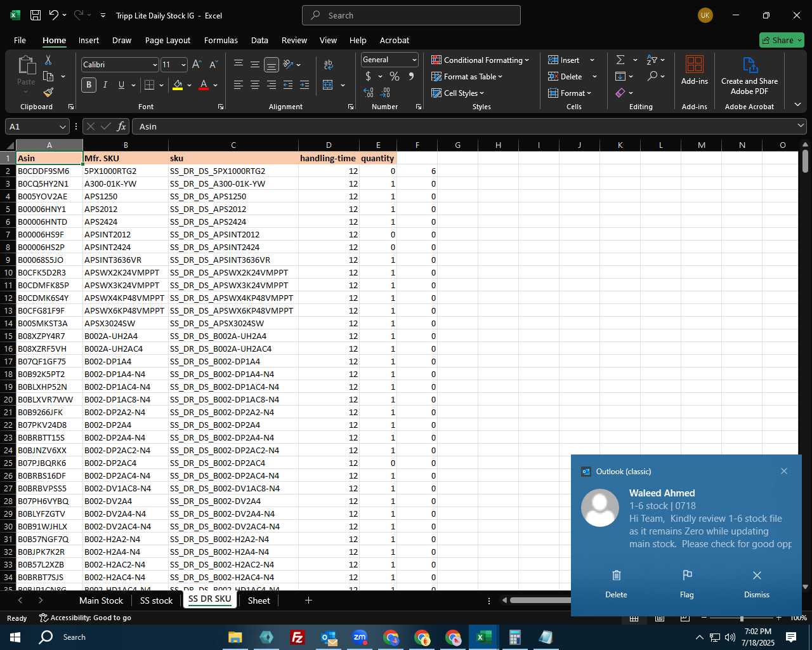Image resolution: width=812 pixels, height=650 pixels.
Task: Add a new sheet with plus button
Action: tap(308, 600)
